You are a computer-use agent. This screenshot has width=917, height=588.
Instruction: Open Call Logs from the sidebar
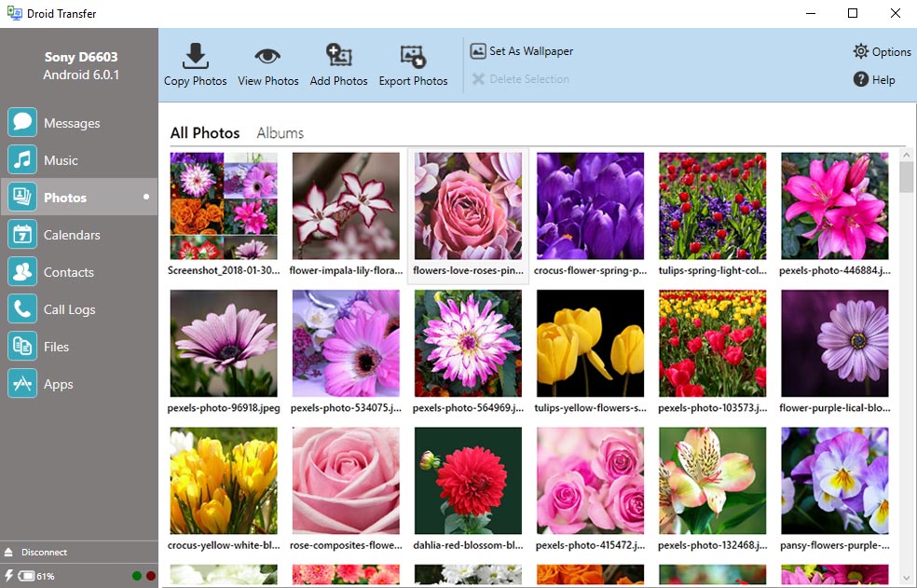70,308
